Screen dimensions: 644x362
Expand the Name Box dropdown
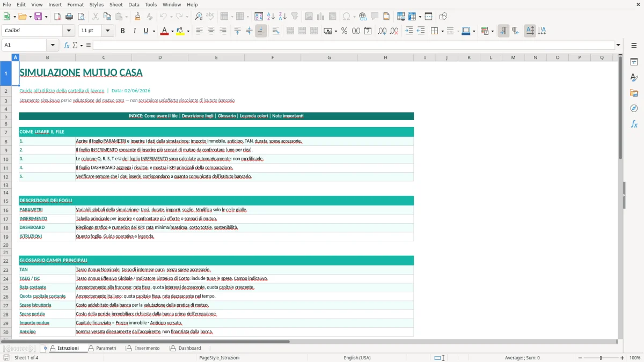(53, 45)
